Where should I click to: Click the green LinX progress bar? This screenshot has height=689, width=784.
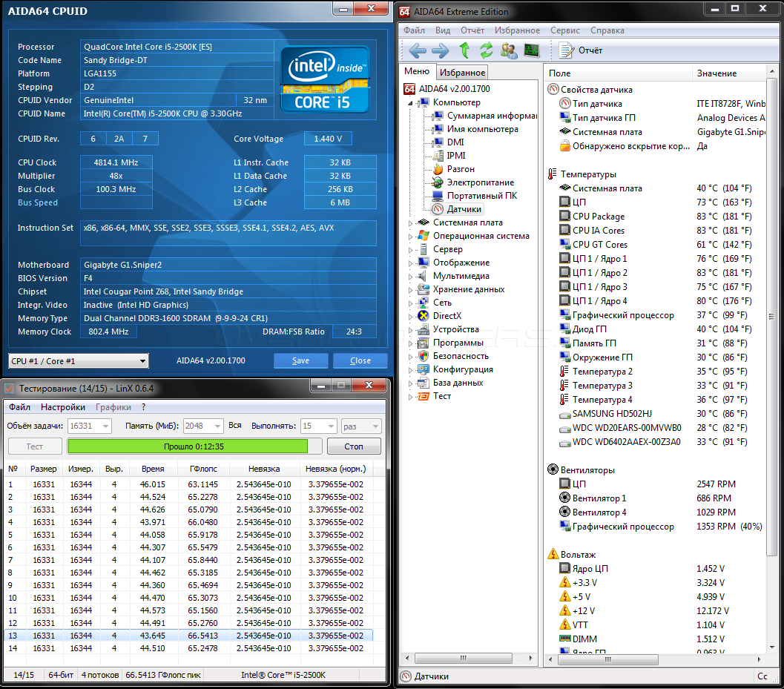[187, 446]
